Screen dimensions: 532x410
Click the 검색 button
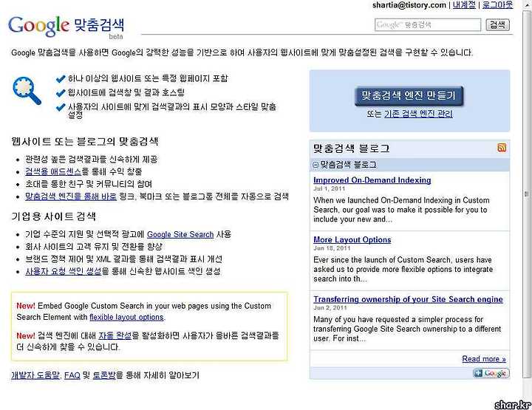pyautogui.click(x=497, y=25)
